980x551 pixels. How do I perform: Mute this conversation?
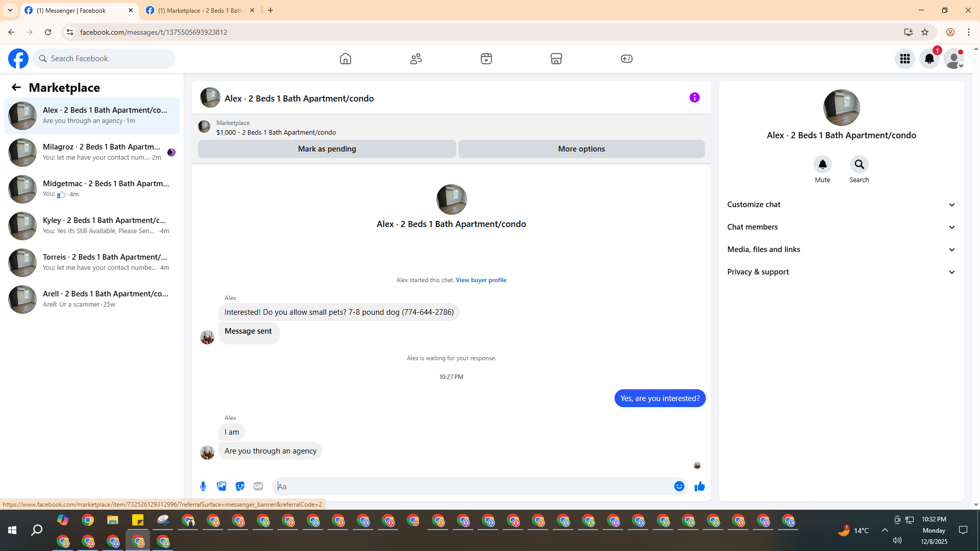822,164
